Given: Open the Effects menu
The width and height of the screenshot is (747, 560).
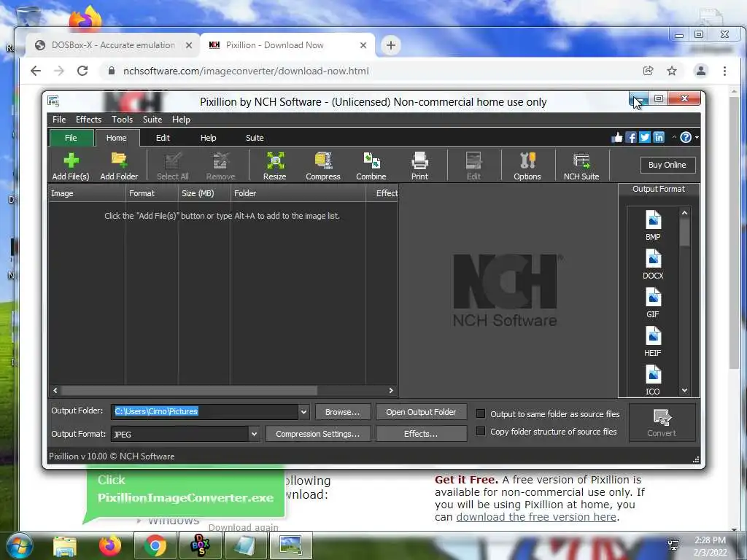Looking at the screenshot, I should [x=88, y=120].
